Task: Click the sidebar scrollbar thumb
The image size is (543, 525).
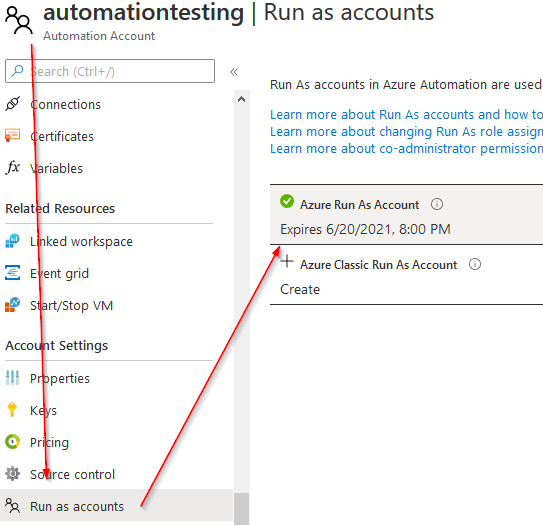Action: 241,509
